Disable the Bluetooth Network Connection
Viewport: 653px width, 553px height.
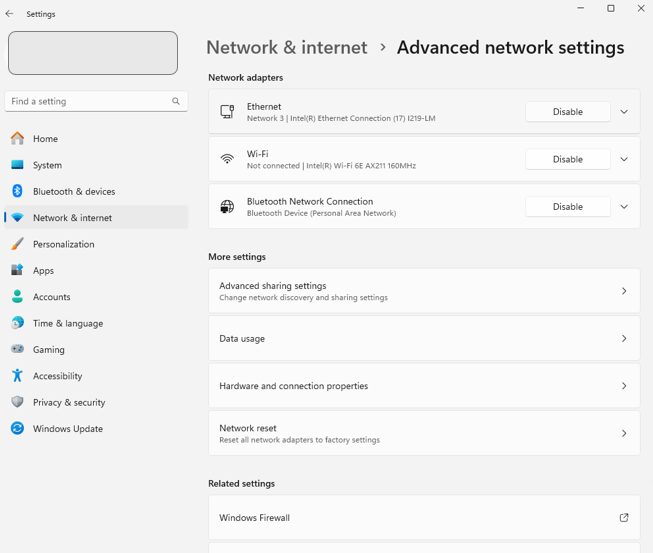point(567,207)
